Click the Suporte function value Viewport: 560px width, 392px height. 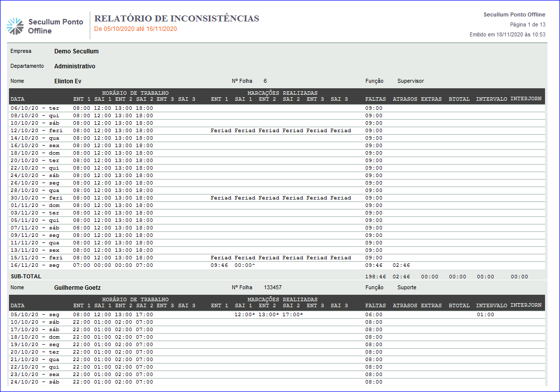tap(406, 288)
